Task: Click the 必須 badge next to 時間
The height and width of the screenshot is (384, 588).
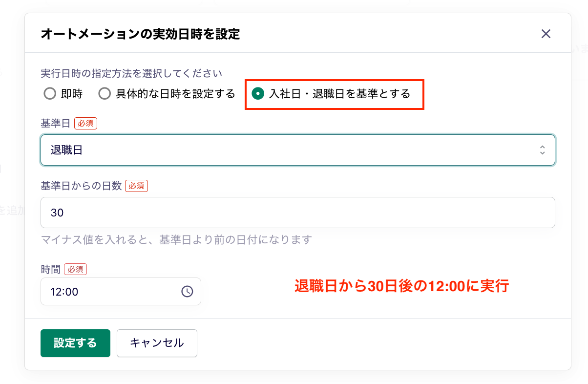Action: click(76, 269)
